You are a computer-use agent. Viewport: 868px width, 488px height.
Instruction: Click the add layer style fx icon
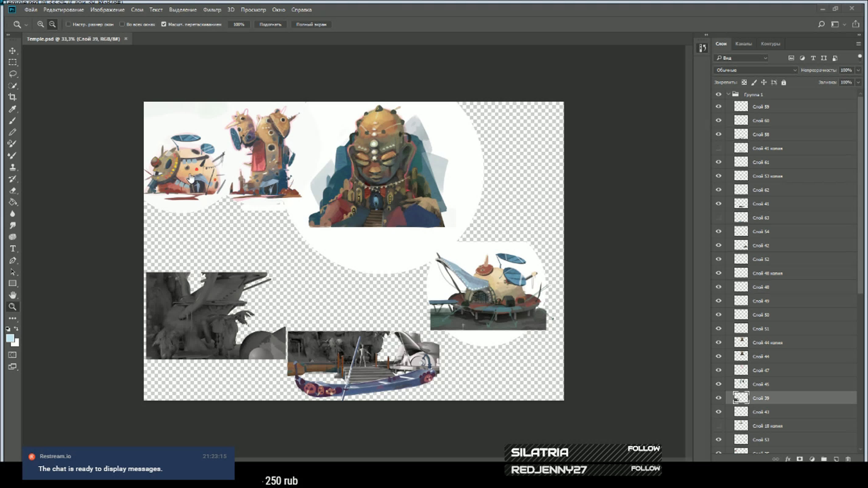pos(788,459)
